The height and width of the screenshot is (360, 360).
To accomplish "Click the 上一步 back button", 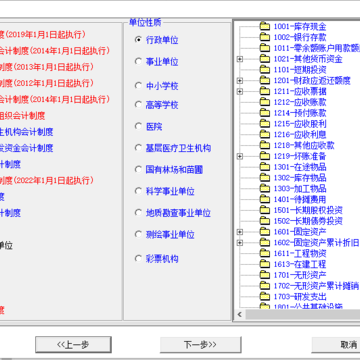I will 73,345.
